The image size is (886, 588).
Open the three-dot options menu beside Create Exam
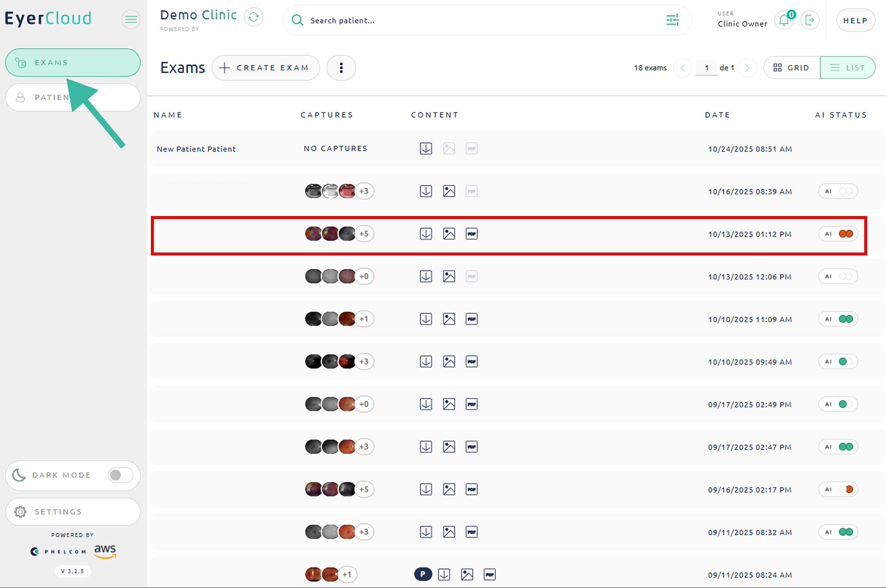[341, 68]
